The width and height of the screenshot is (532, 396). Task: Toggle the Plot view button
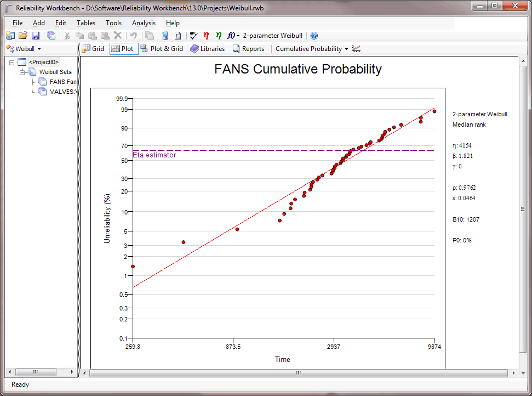point(123,49)
